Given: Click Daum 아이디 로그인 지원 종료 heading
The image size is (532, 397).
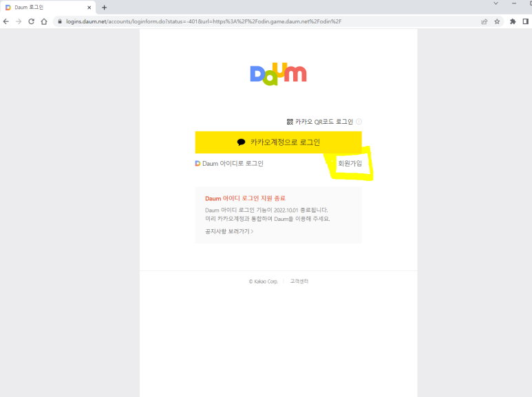Looking at the screenshot, I should (245, 198).
